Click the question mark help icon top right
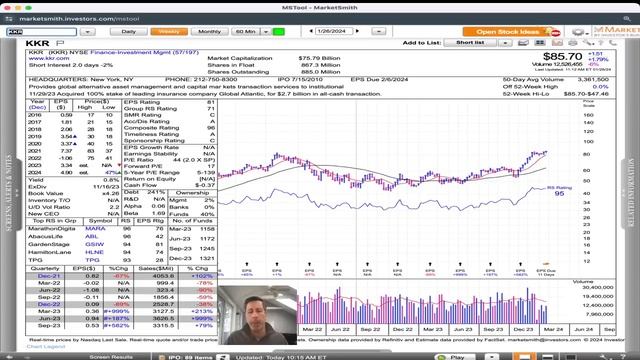The image size is (640, 360). [x=601, y=43]
